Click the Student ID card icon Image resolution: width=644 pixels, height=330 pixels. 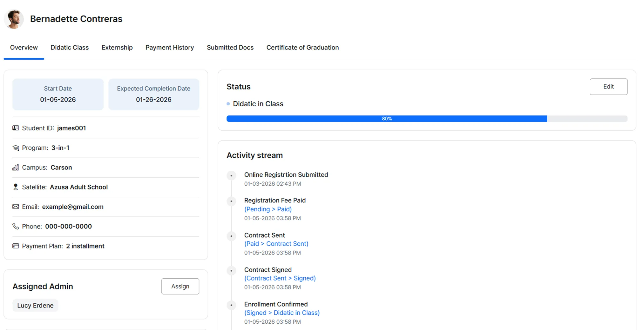tap(16, 128)
